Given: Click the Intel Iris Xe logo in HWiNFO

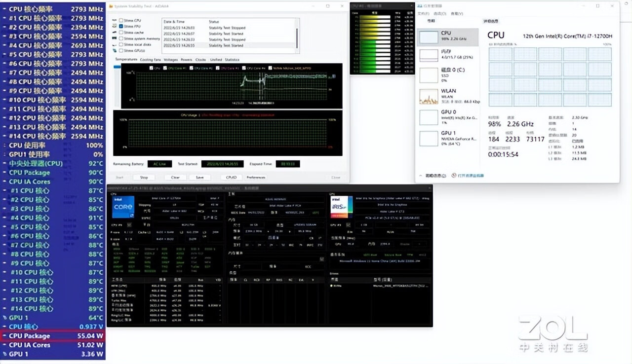Looking at the screenshot, I should pos(341,207).
